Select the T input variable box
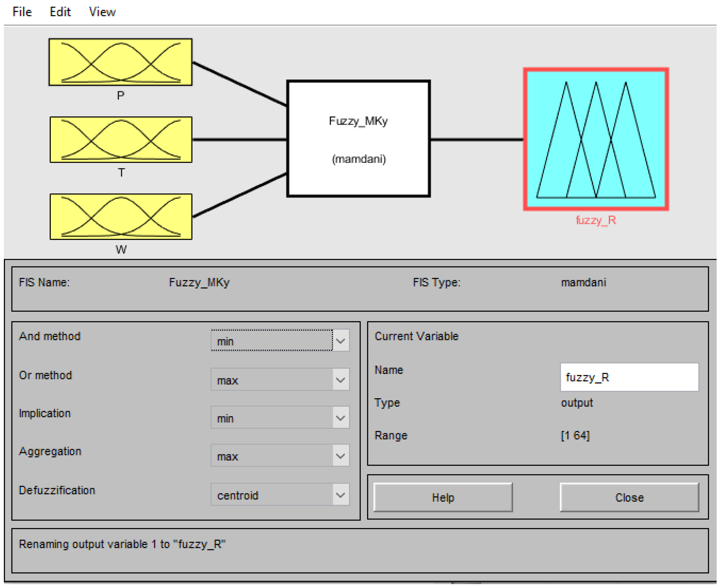Screen dimensions: 721x588 point(120,140)
